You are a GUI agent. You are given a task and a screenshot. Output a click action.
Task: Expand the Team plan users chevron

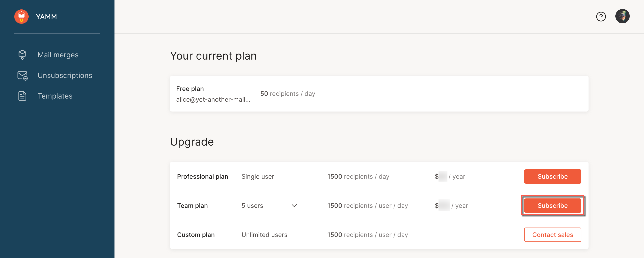click(x=294, y=206)
